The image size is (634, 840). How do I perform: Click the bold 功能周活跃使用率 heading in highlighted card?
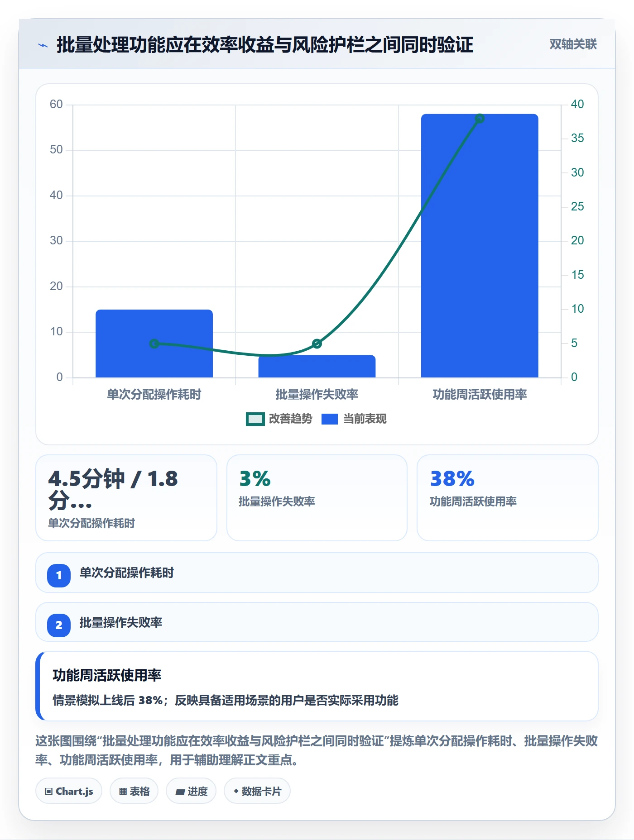tap(107, 675)
